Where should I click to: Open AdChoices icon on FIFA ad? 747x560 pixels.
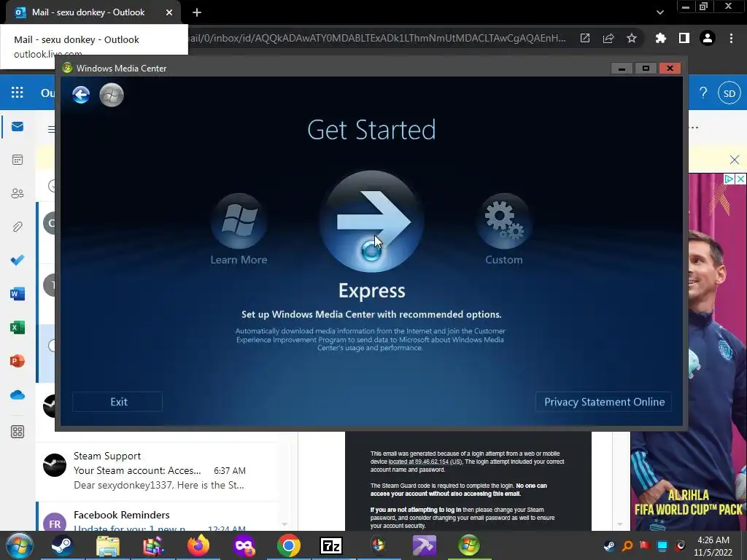(729, 179)
